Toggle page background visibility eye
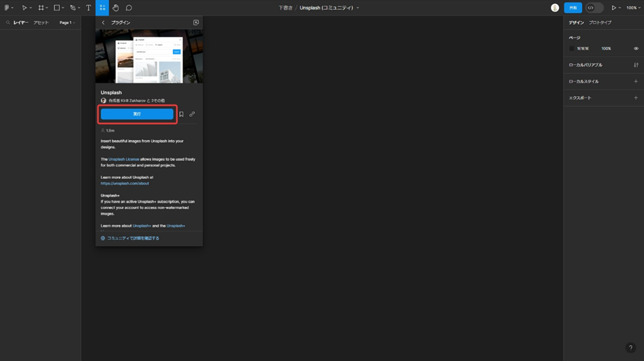Screen dimensions: 644x361 tap(636, 48)
